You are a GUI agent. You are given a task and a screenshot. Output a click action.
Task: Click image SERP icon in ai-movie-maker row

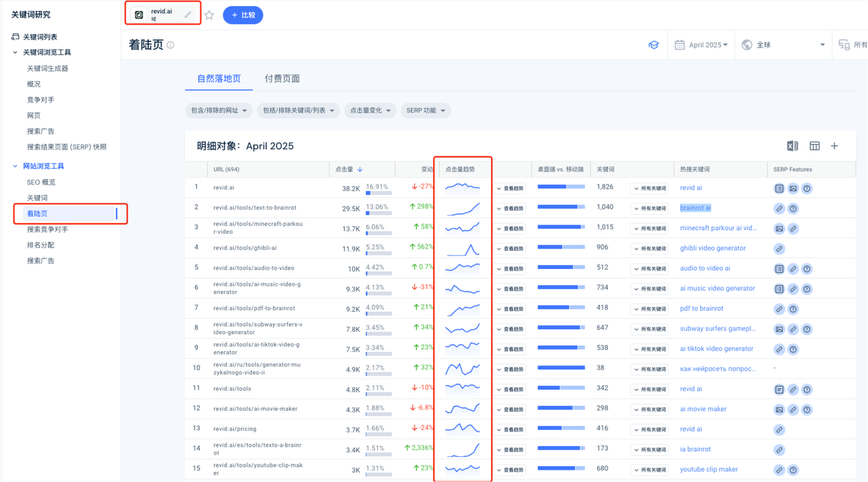pyautogui.click(x=779, y=409)
